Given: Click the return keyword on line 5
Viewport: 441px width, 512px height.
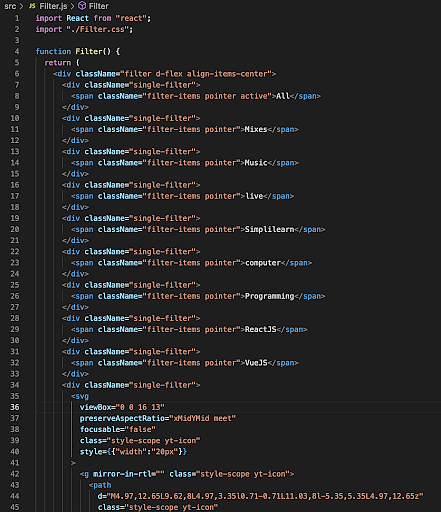Looking at the screenshot, I should point(58,63).
